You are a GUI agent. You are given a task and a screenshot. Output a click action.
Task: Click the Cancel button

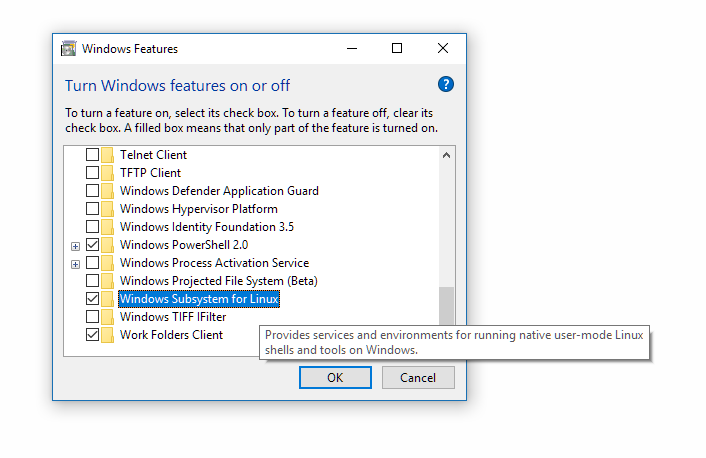pos(418,377)
